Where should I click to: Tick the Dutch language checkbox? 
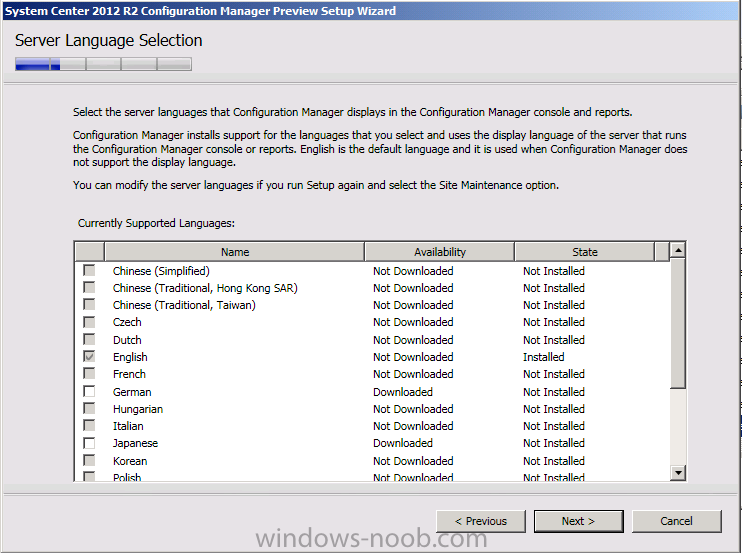tap(89, 340)
